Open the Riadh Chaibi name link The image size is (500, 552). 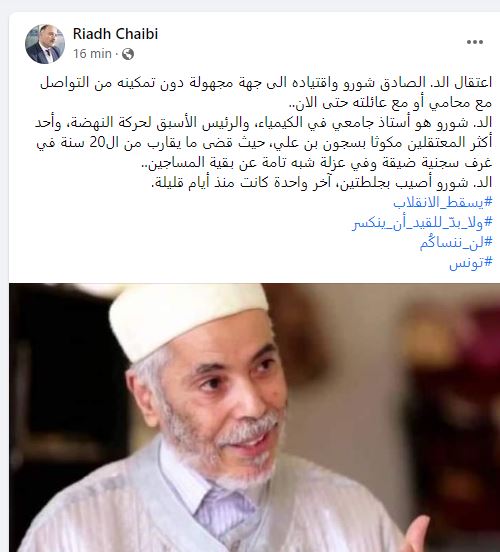coord(115,34)
